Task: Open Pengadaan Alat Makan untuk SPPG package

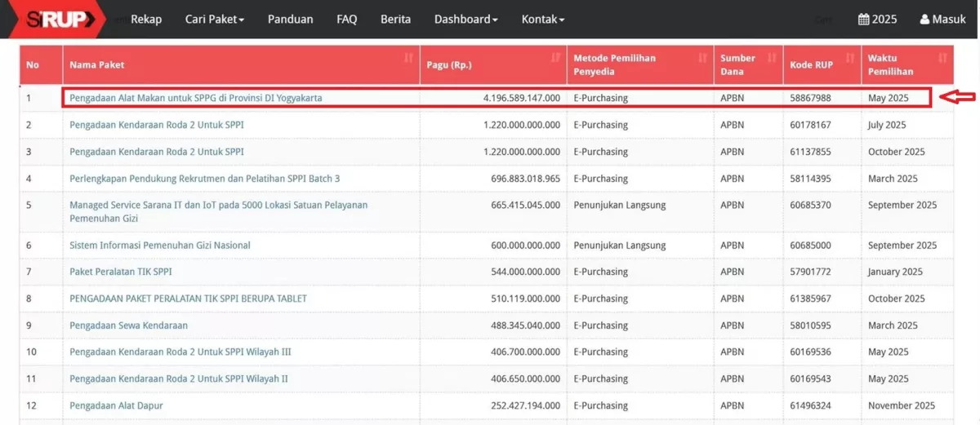Action: 196,98
